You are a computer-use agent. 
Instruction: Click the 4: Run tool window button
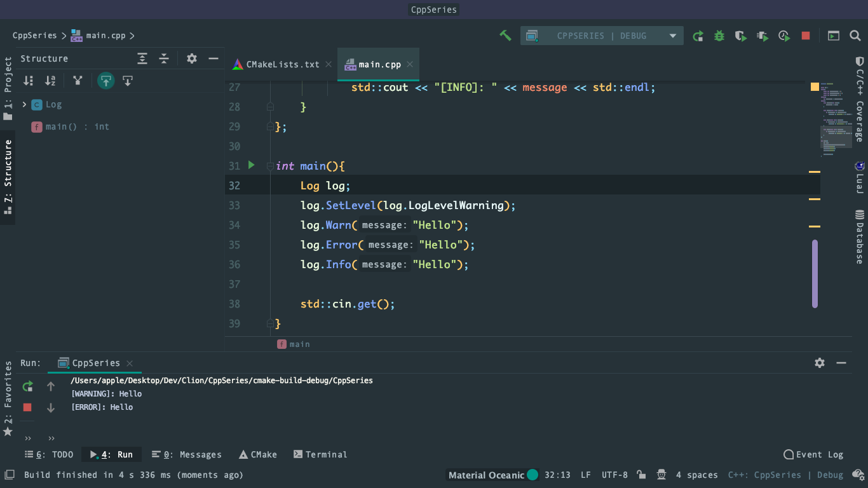[111, 454]
